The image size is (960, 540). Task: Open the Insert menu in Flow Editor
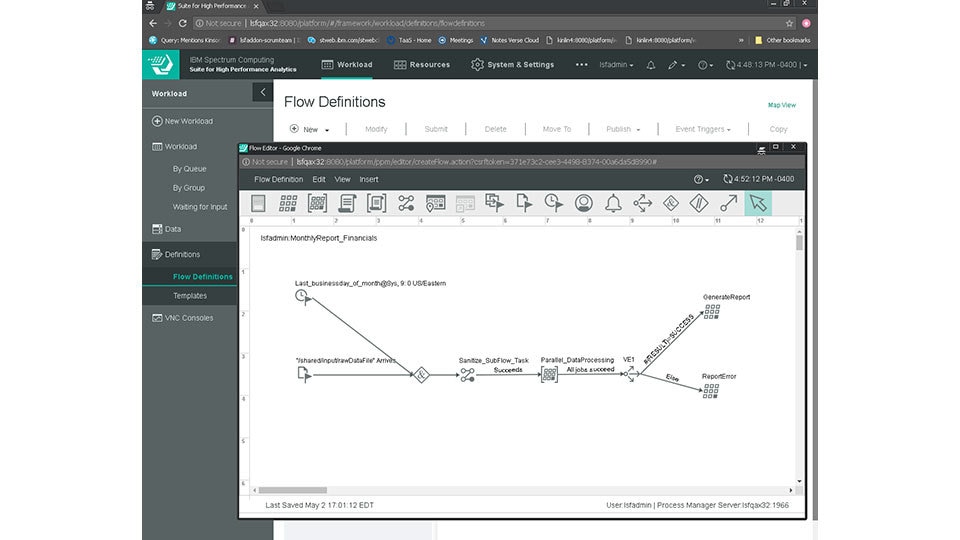[369, 179]
